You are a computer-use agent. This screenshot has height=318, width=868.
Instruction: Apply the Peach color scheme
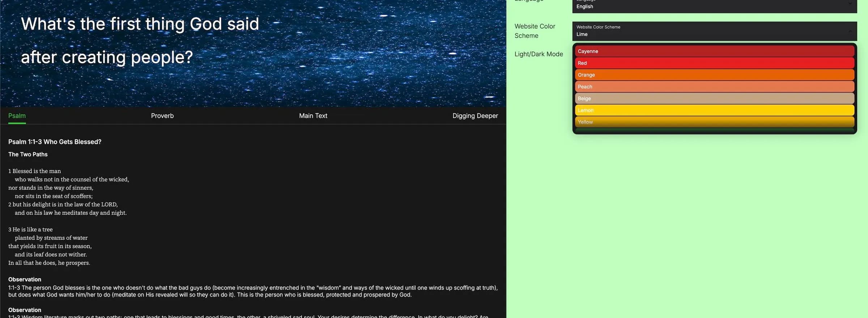pos(714,87)
